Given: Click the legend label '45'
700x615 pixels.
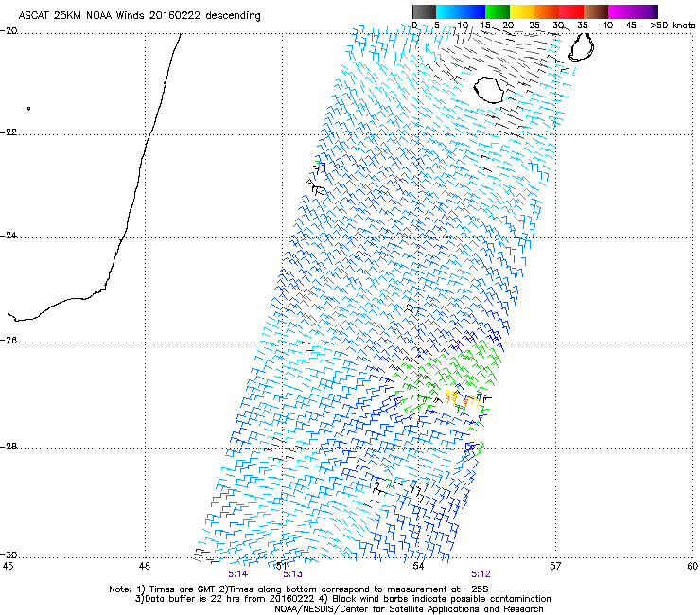Looking at the screenshot, I should [630, 26].
